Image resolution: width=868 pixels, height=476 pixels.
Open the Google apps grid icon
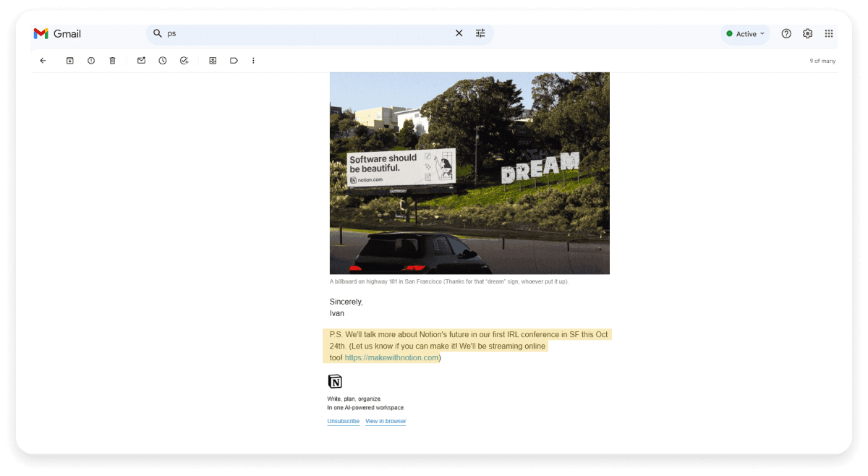829,33
